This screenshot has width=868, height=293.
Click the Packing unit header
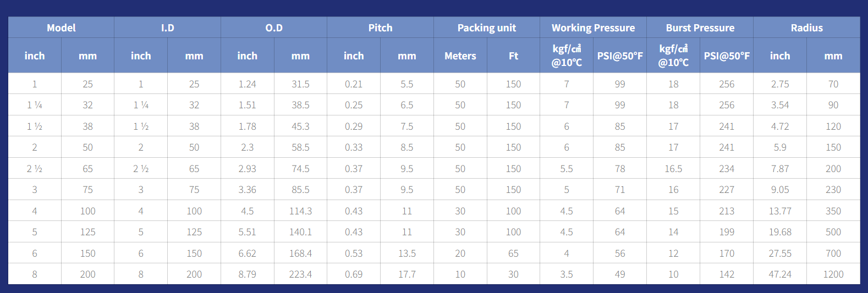487,27
